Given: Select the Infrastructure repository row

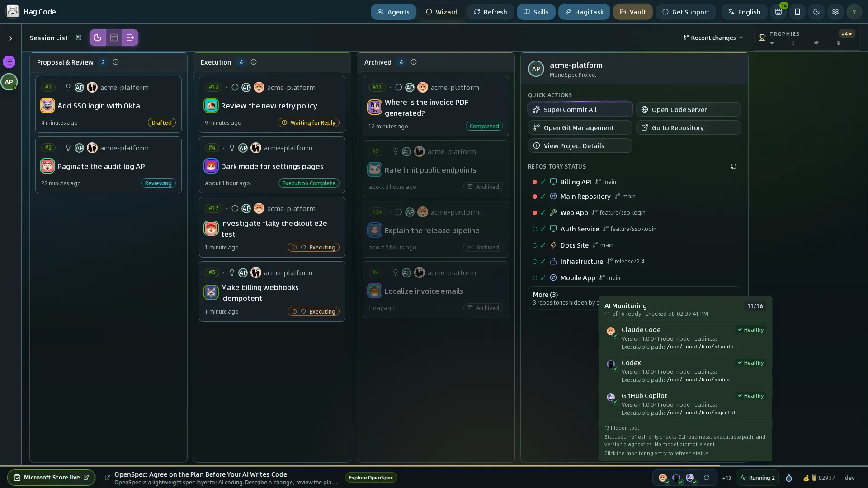Looking at the screenshot, I should [x=634, y=261].
